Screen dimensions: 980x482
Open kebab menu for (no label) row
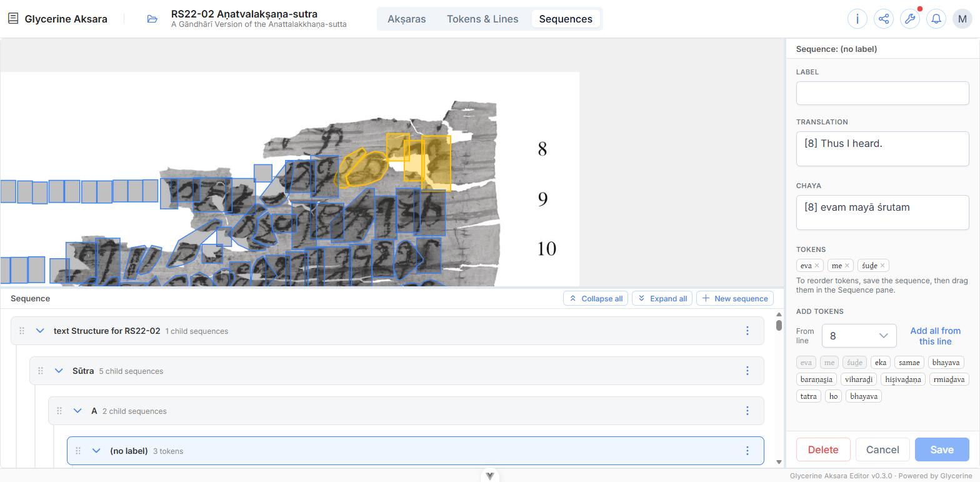pos(747,451)
